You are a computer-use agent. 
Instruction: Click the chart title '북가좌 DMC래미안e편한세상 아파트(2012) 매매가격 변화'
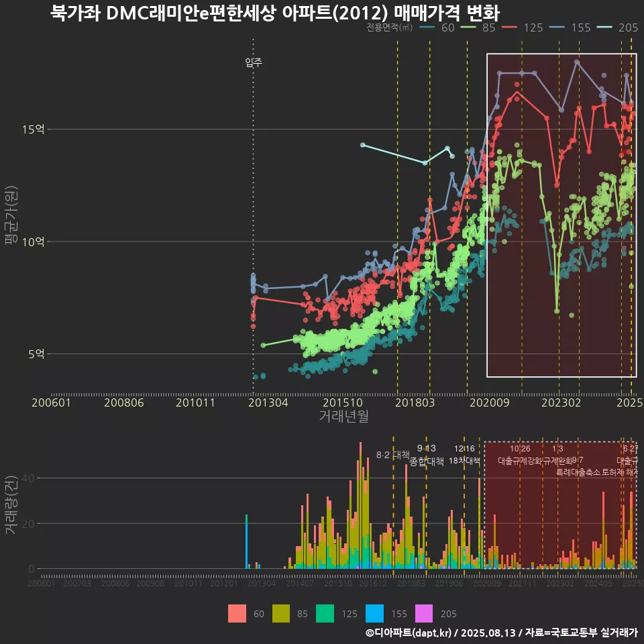[275, 13]
